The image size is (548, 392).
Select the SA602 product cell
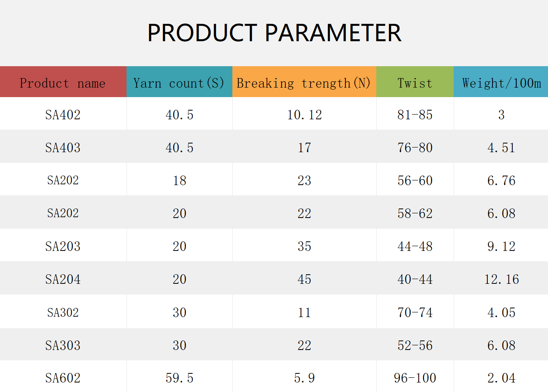pos(63,378)
